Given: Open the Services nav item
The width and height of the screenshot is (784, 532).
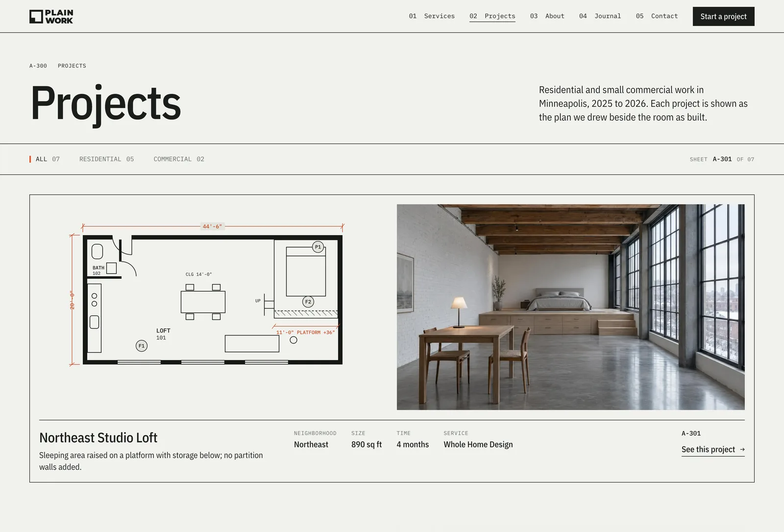Looking at the screenshot, I should [x=432, y=16].
